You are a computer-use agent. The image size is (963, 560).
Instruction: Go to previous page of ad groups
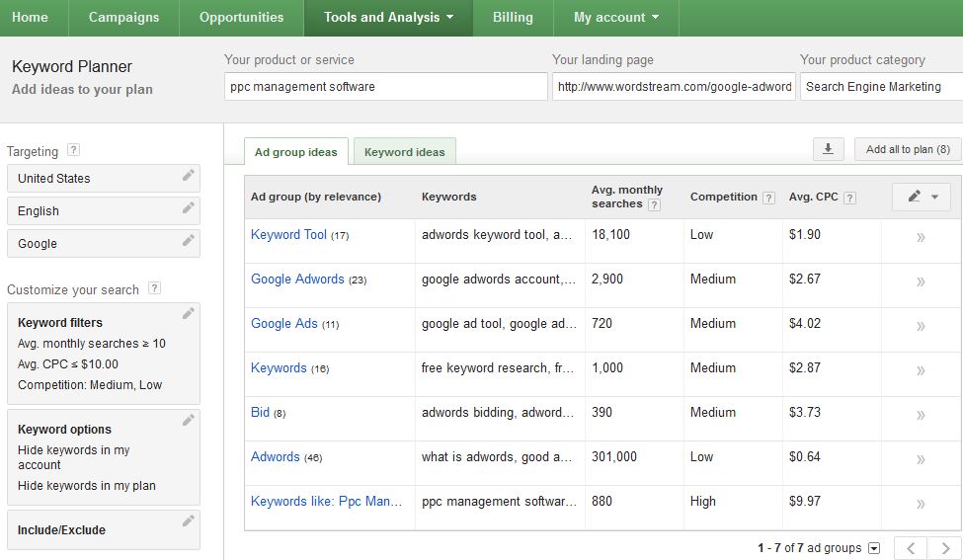pyautogui.click(x=911, y=548)
